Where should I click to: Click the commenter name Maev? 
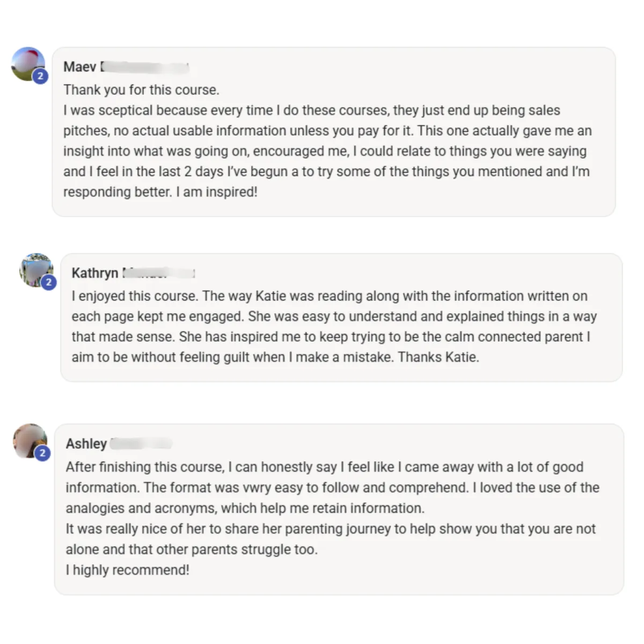coord(80,67)
